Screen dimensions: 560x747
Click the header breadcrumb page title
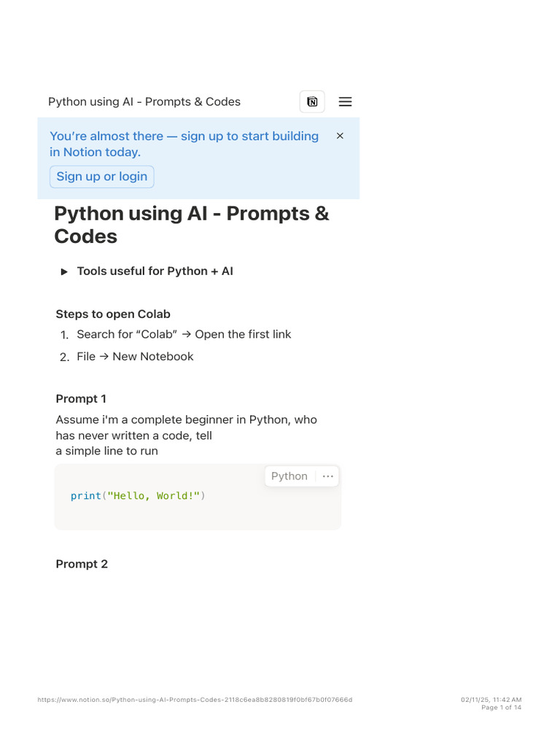click(x=144, y=102)
